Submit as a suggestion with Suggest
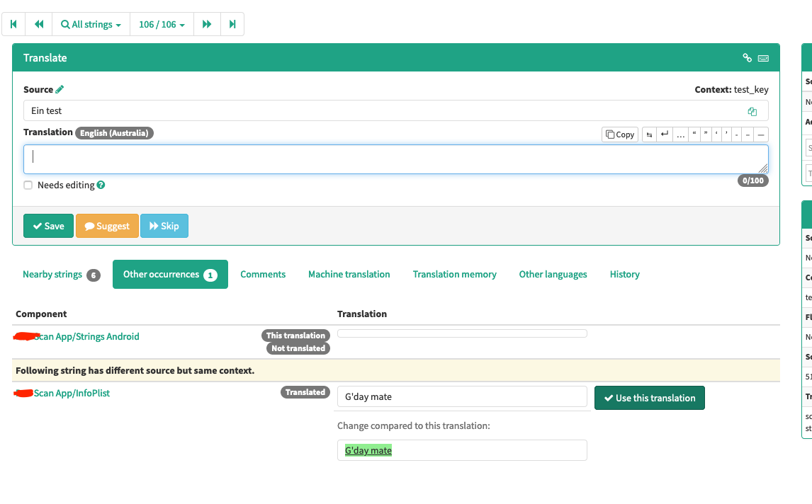Image resolution: width=812 pixels, height=504 pixels. click(x=107, y=226)
